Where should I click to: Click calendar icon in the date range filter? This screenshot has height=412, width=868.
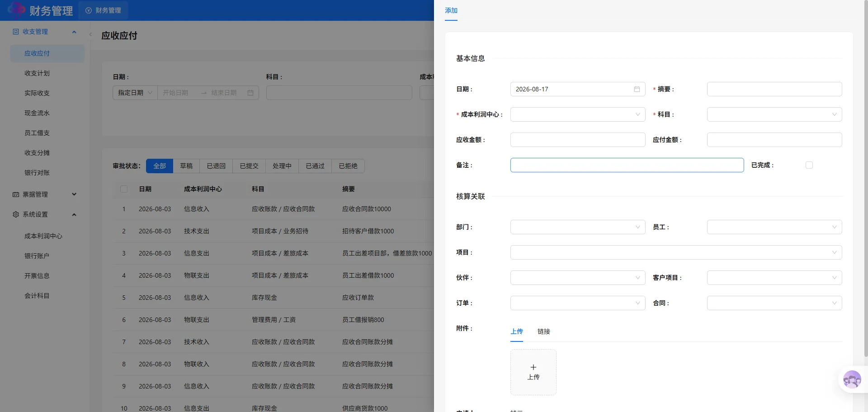pos(250,93)
